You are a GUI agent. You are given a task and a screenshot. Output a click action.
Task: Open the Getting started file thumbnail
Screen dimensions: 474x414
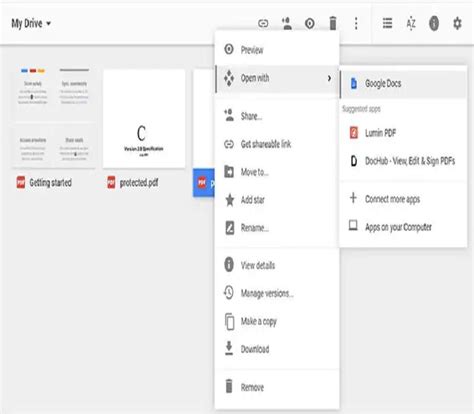coord(54,118)
